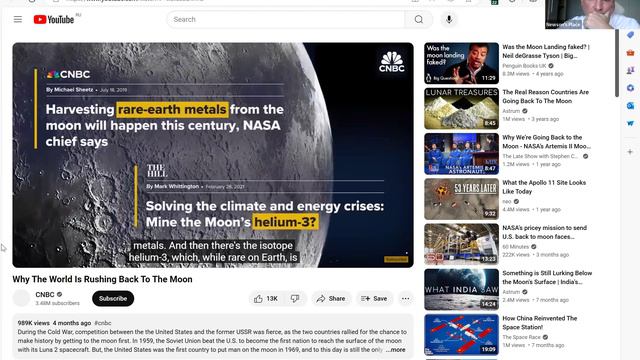
Task: Open the LUNAR TREASURES thumbnail
Action: point(461,109)
